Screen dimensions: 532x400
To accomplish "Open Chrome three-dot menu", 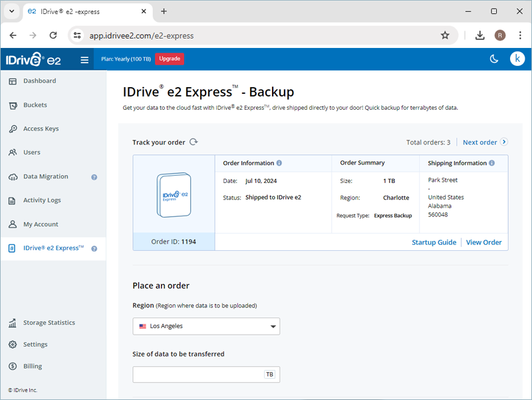I will coord(520,35).
